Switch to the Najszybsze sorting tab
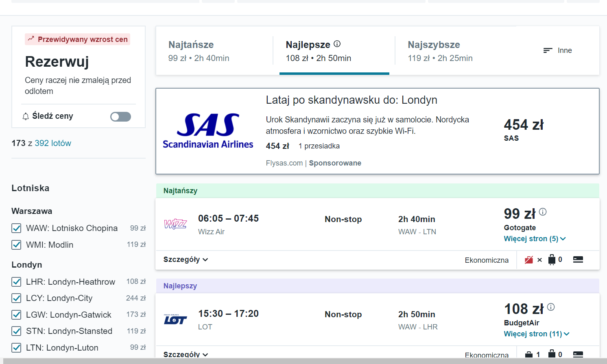607x364 pixels. (x=440, y=51)
